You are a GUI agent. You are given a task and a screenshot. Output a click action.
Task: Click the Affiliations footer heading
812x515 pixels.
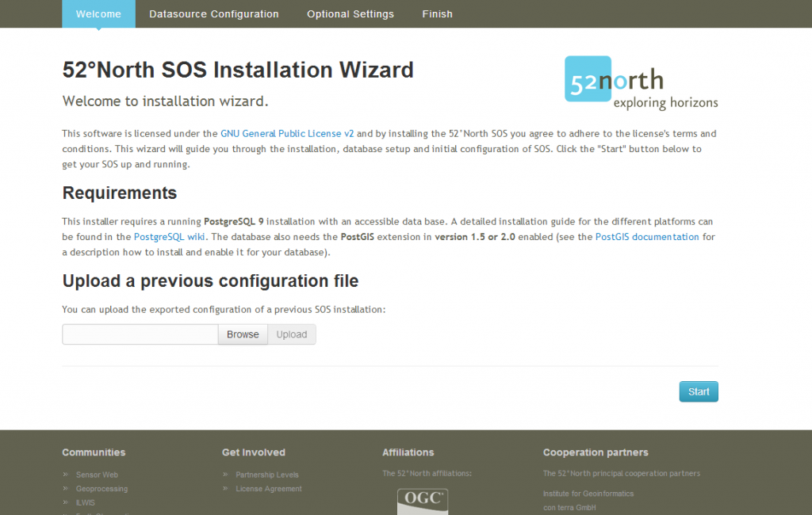click(x=408, y=452)
